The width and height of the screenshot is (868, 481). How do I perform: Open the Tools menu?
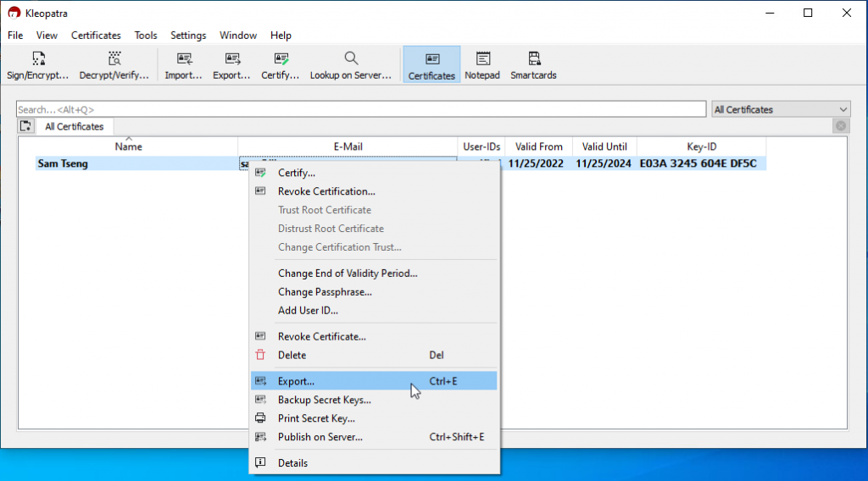(x=146, y=36)
